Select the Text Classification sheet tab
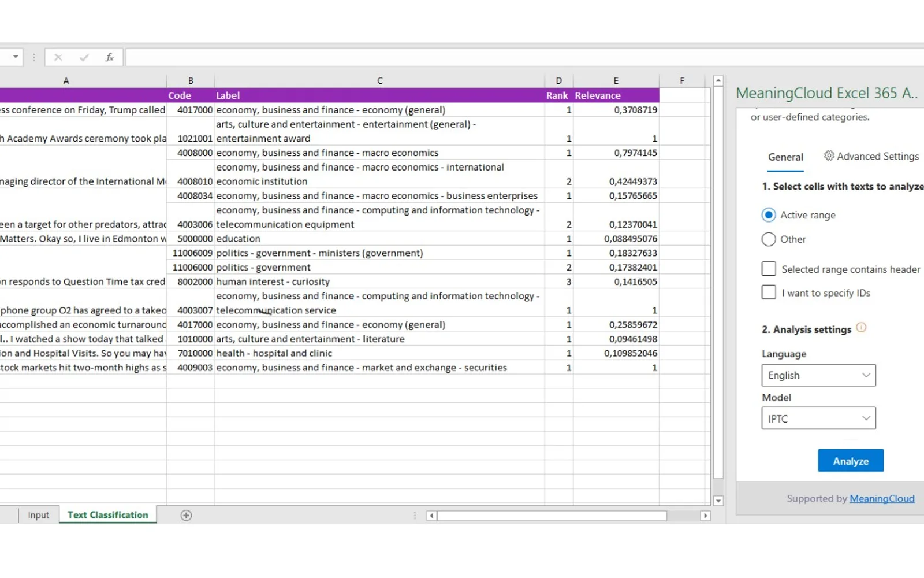The width and height of the screenshot is (924, 578). (108, 515)
